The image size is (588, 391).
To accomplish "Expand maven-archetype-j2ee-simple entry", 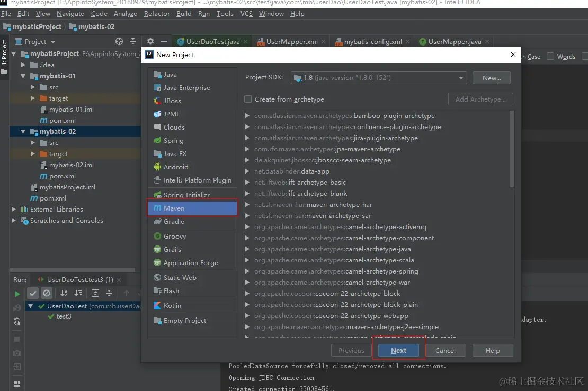I will pyautogui.click(x=247, y=326).
